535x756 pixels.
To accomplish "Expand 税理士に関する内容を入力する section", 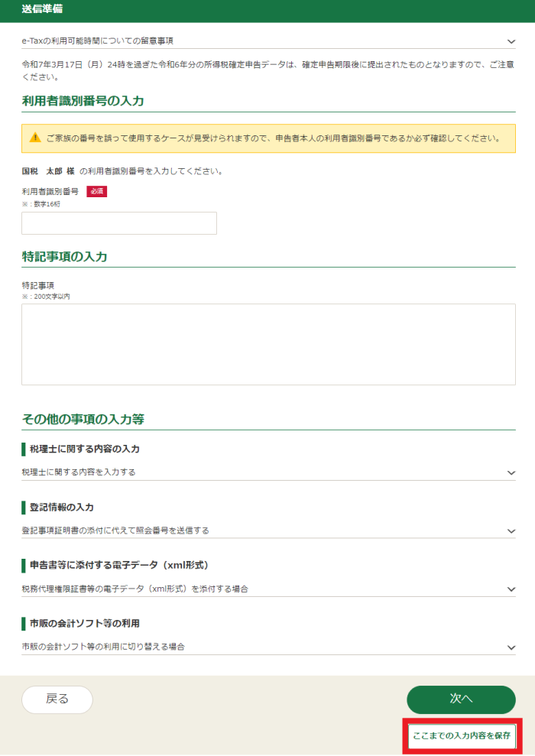I will pos(79,472).
